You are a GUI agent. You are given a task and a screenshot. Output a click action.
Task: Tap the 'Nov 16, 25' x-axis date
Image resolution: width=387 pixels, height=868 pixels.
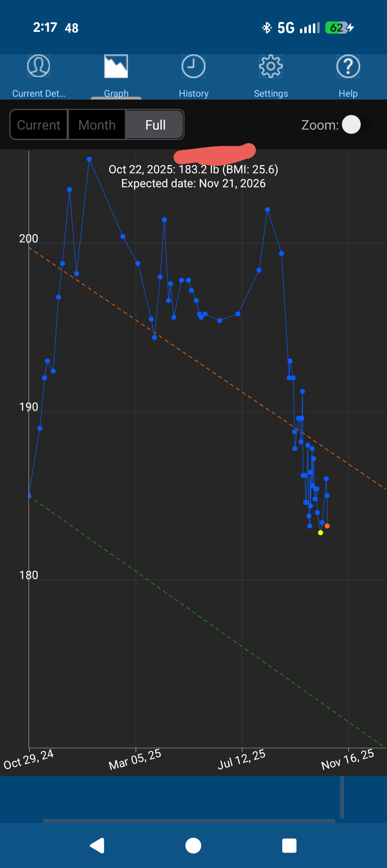click(348, 759)
